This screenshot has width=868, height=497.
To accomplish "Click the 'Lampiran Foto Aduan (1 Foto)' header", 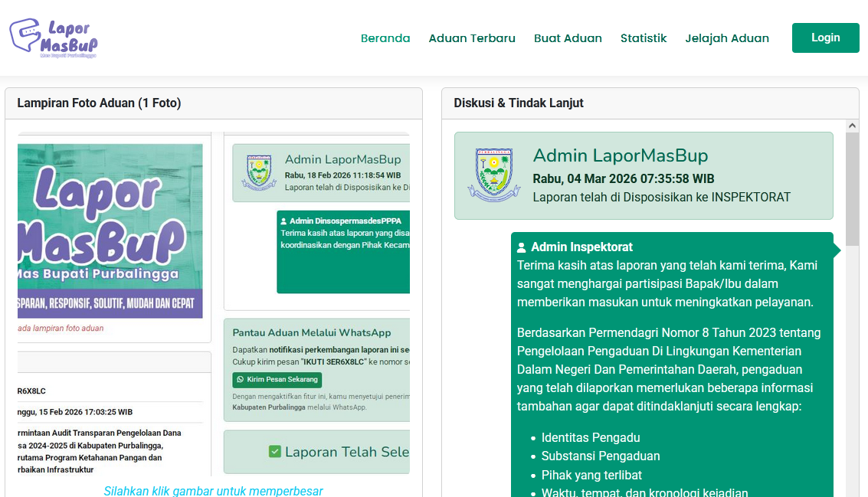I will tap(99, 103).
